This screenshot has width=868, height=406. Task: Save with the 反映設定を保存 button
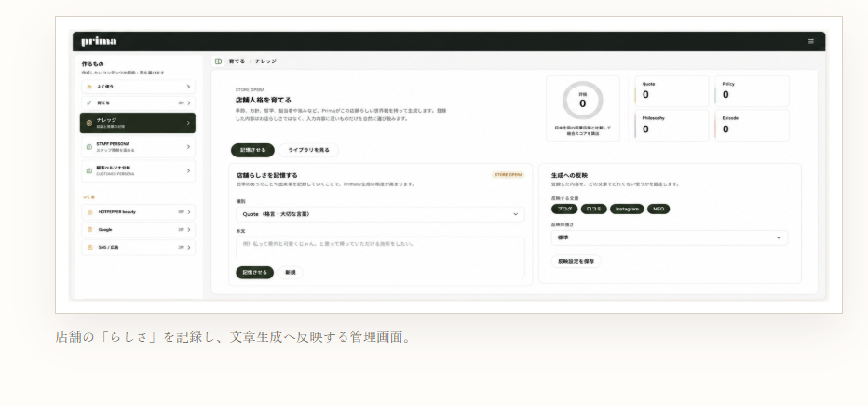(576, 261)
